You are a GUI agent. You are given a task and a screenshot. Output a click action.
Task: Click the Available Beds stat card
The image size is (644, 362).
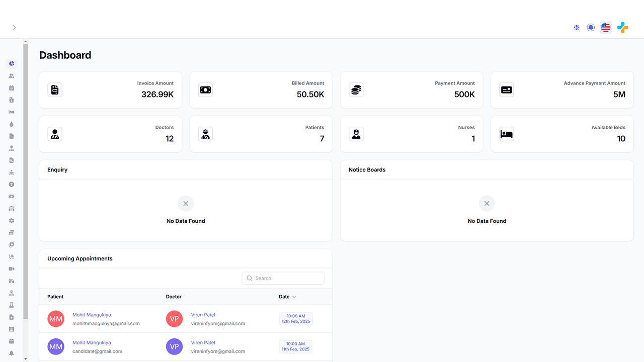pyautogui.click(x=561, y=134)
